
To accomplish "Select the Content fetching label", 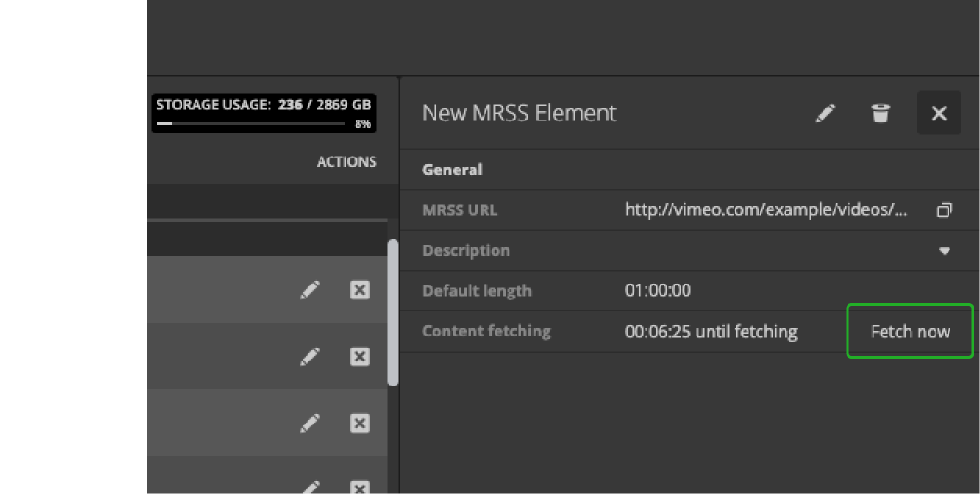I will tap(486, 331).
